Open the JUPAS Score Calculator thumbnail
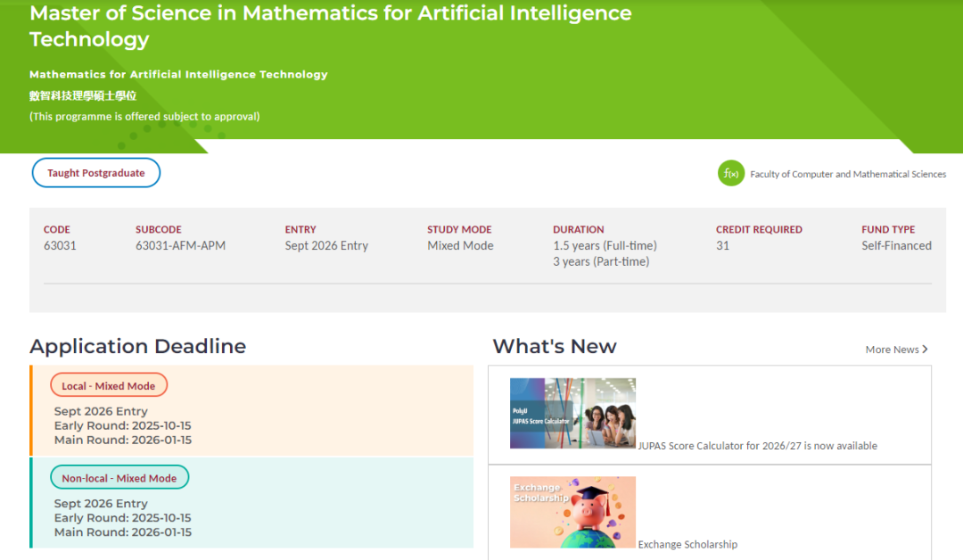 click(x=572, y=413)
